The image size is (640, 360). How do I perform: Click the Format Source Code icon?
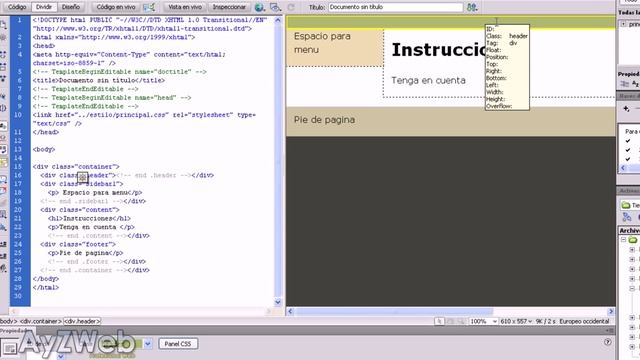3,269
